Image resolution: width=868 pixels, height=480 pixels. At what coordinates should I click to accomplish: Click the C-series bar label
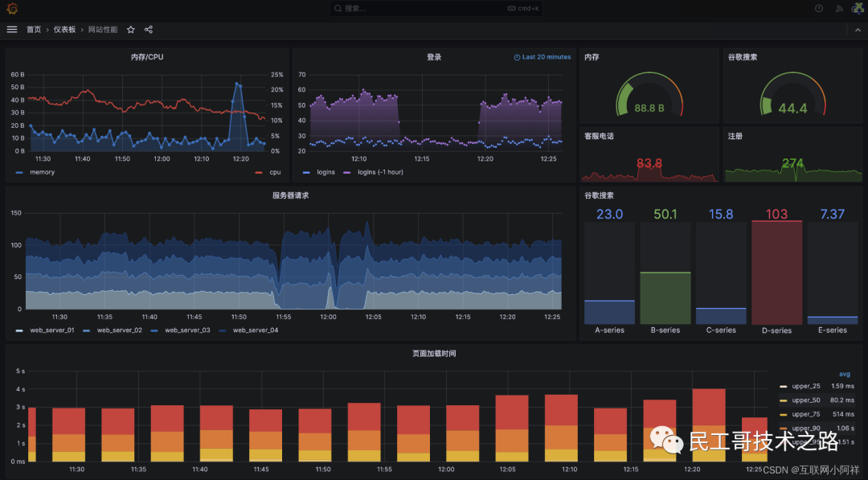[x=721, y=330]
